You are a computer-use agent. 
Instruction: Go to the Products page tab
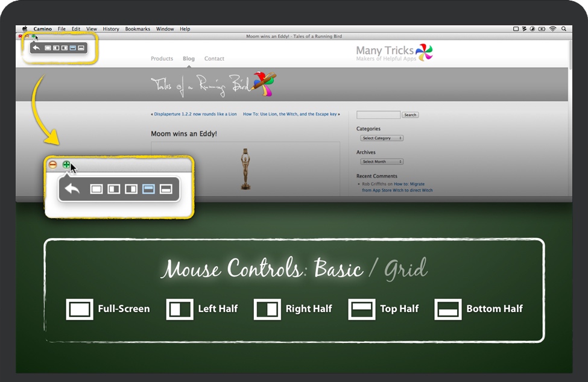[162, 59]
